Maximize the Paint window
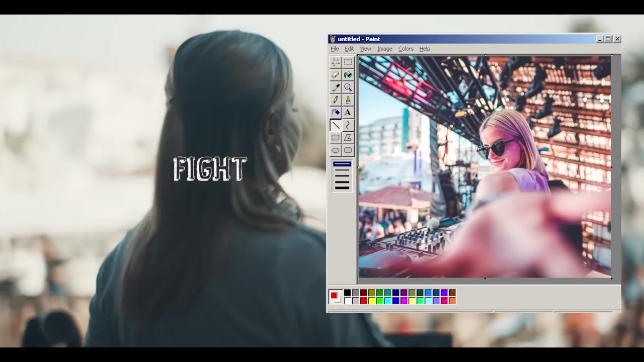This screenshot has height=362, width=644. (608, 39)
